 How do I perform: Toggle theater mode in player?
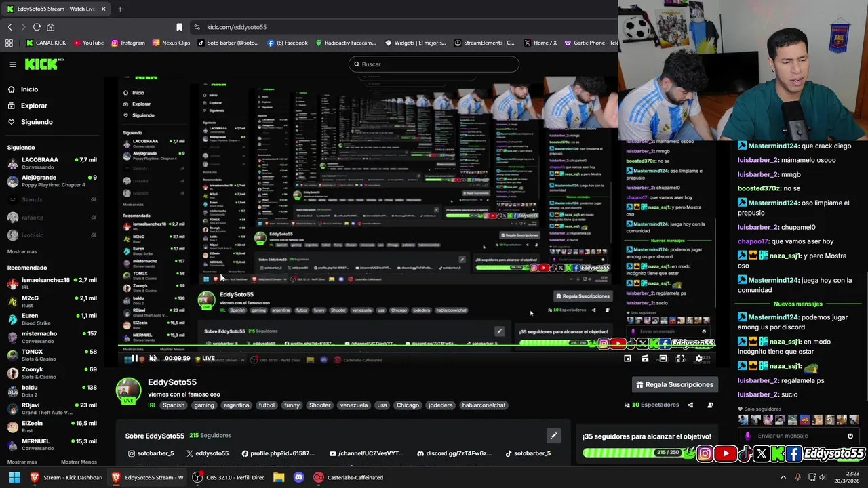pyautogui.click(x=663, y=359)
